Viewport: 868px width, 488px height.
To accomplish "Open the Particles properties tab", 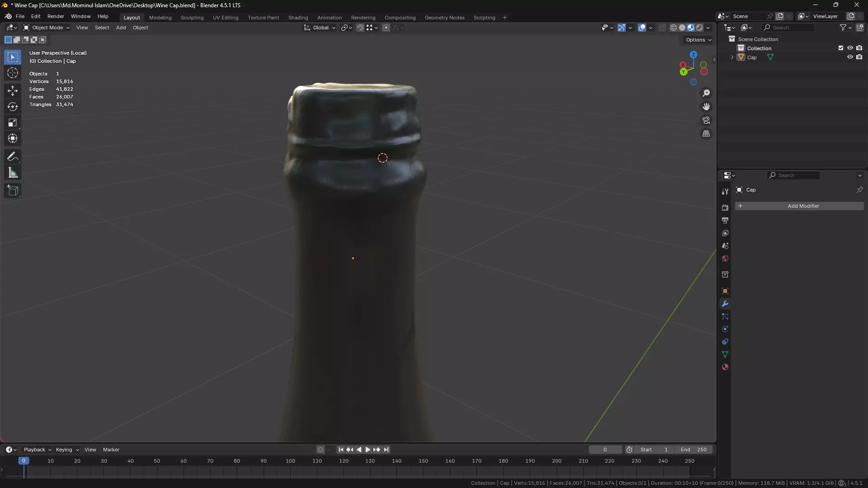I will pyautogui.click(x=725, y=316).
